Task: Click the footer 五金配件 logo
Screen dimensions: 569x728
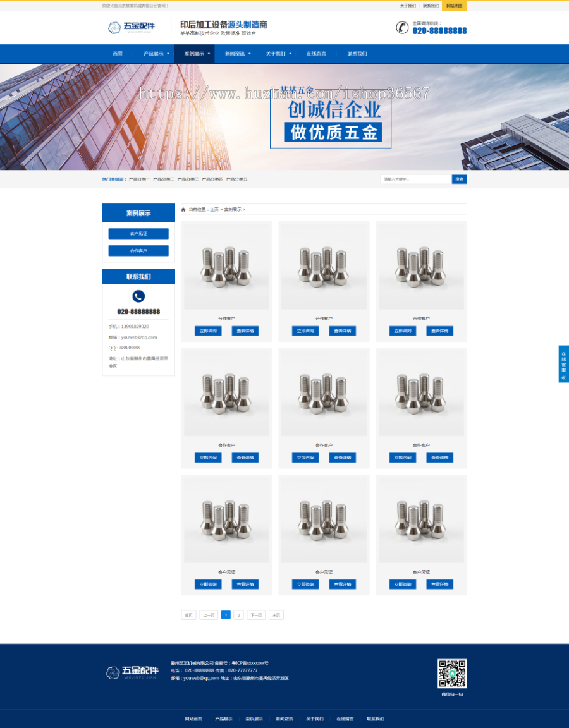Action: click(132, 672)
